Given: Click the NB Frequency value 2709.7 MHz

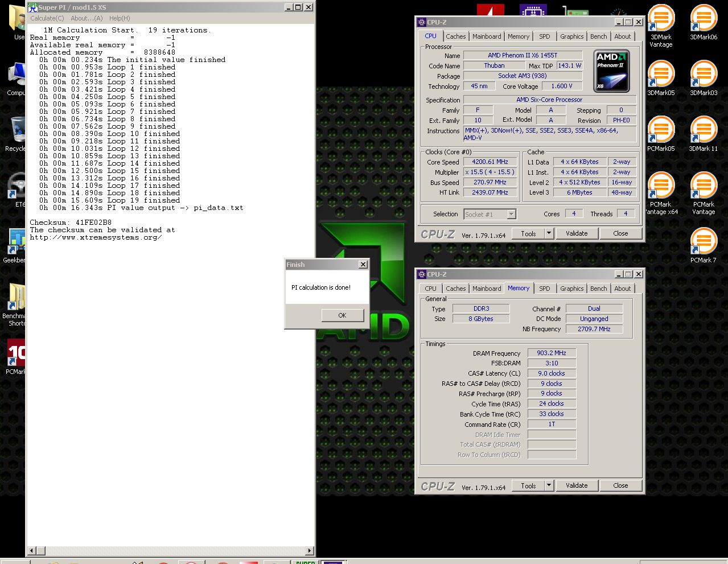Looking at the screenshot, I should click(594, 329).
